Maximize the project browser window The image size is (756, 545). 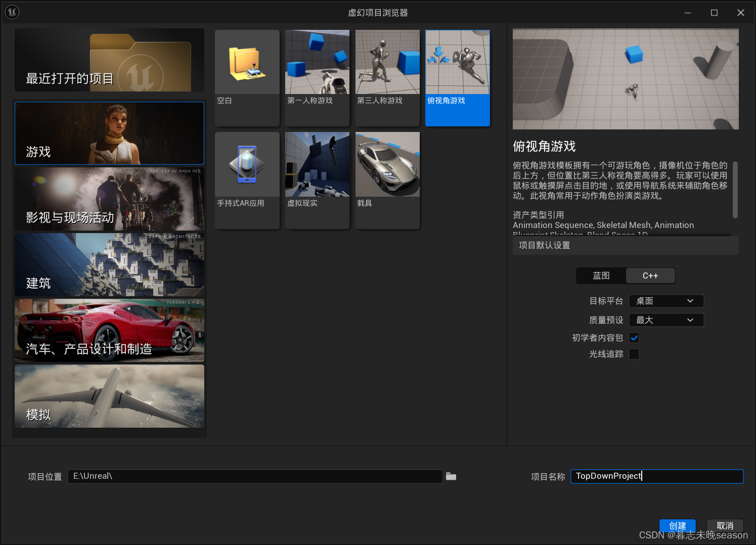tap(714, 13)
